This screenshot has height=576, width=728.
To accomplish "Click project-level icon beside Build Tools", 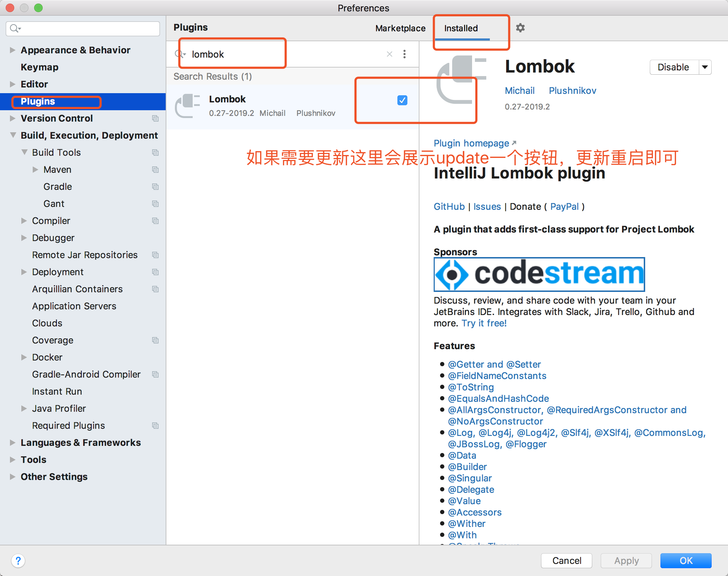I will pos(155,153).
